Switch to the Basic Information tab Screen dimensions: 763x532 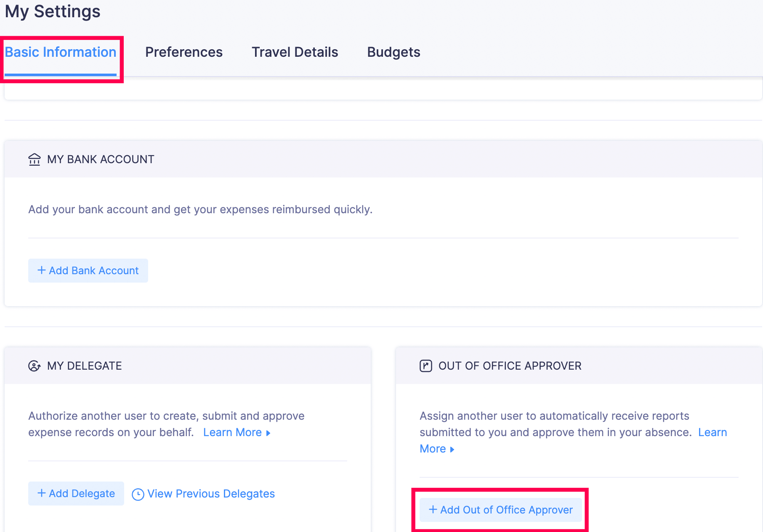pos(61,52)
